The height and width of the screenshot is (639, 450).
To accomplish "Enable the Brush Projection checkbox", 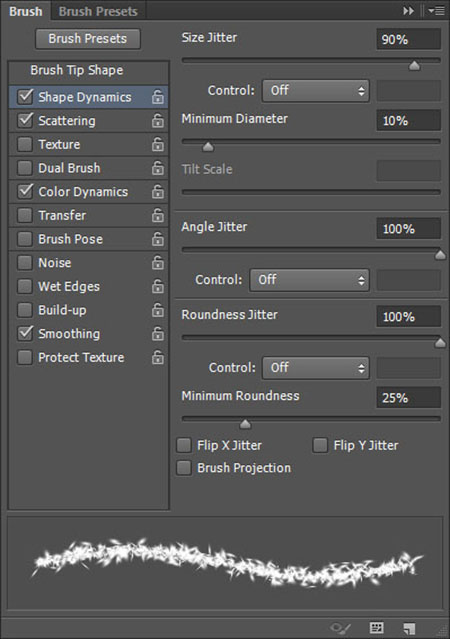I will point(184,468).
